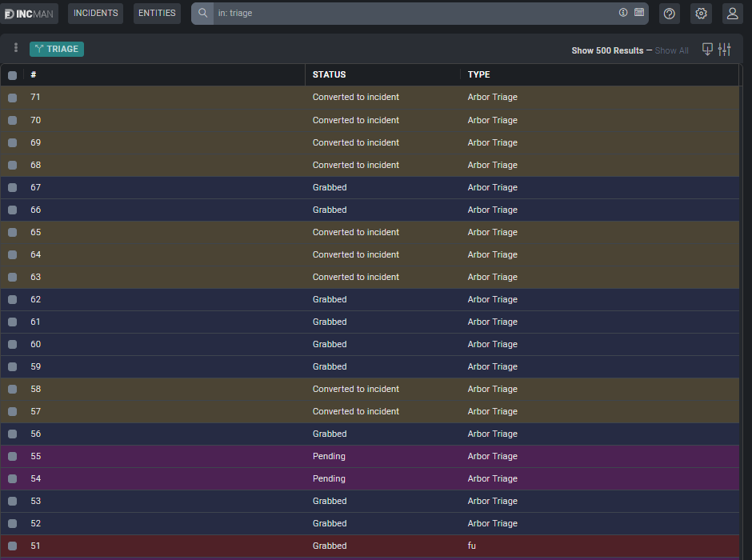Open the user profile icon

pos(732,14)
